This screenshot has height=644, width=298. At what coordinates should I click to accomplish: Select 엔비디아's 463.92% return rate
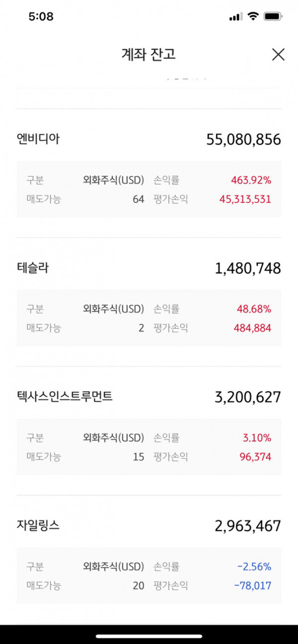click(x=251, y=180)
